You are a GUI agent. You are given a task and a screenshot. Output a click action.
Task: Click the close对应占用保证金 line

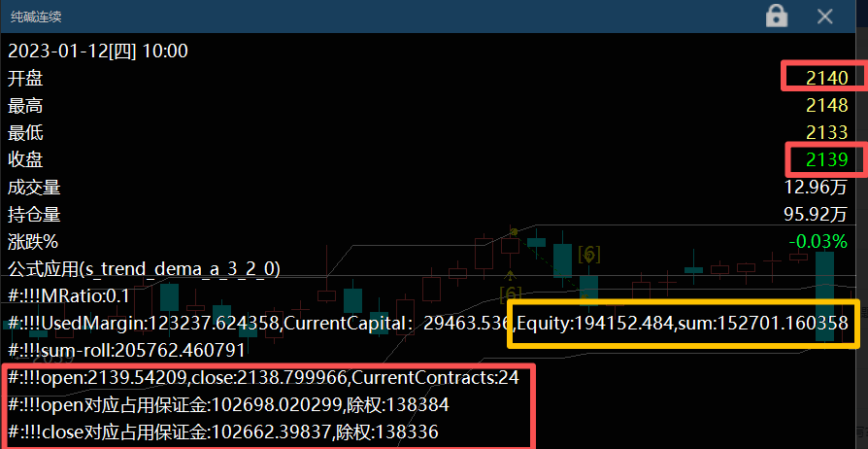tap(225, 432)
